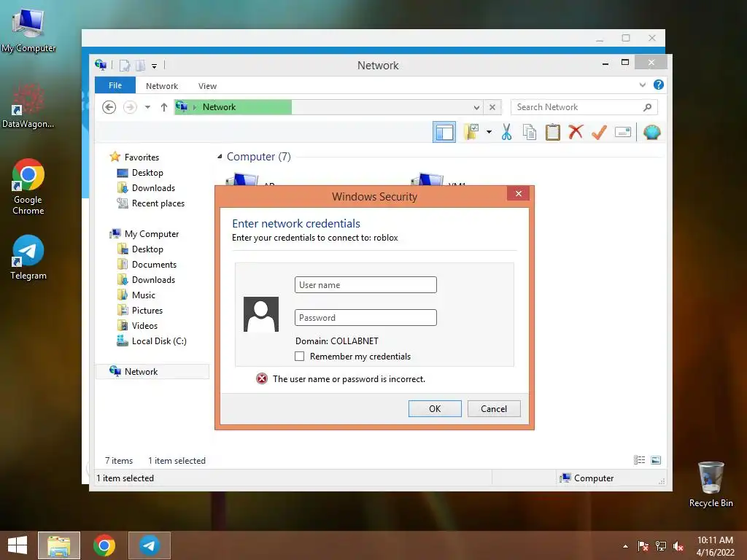Switch to large icons view in status bar
The height and width of the screenshot is (560, 747).
coord(656,460)
